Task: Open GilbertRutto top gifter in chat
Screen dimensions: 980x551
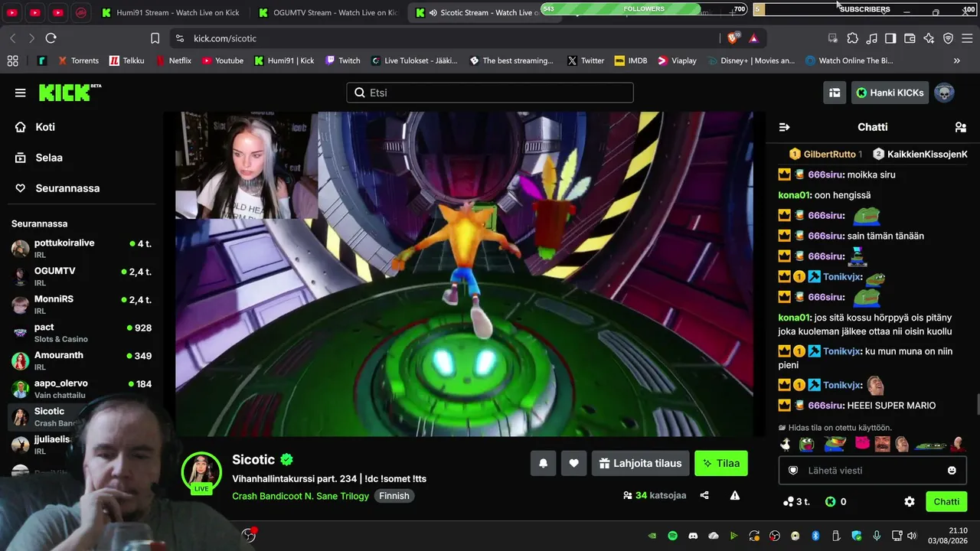Action: click(x=825, y=154)
